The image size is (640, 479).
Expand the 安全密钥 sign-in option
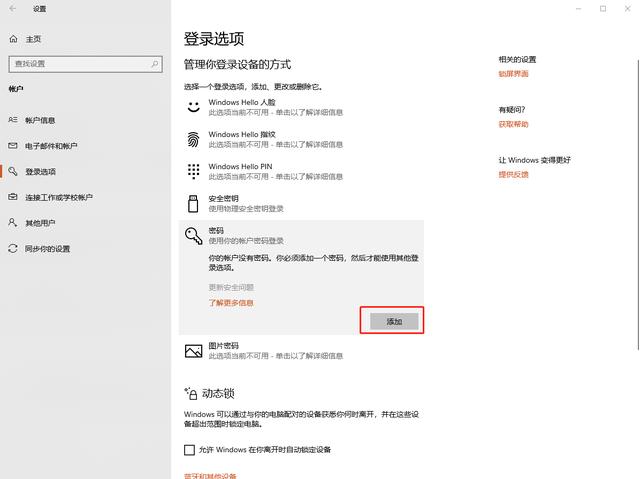click(301, 204)
